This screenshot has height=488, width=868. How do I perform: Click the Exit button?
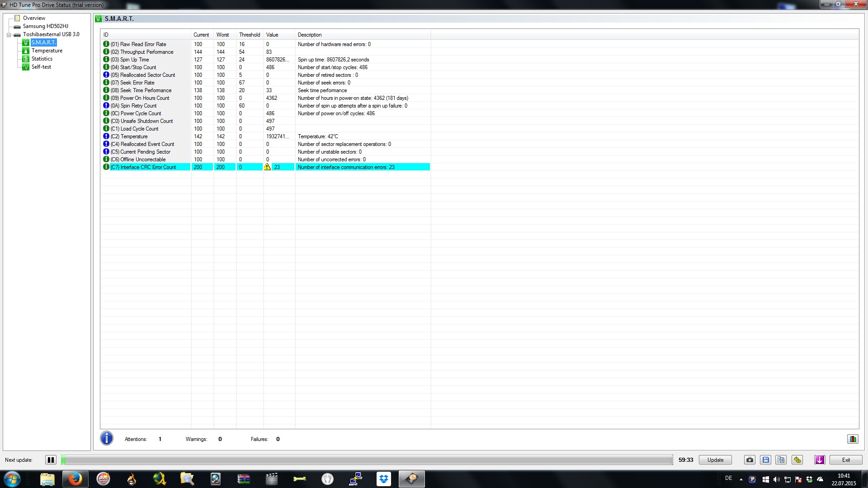846,460
